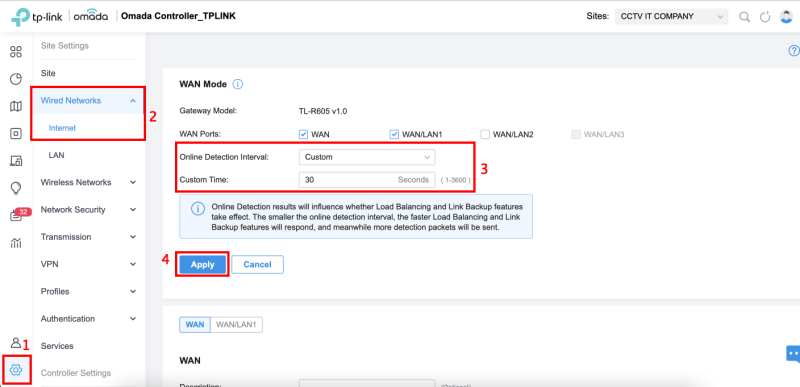Switch to the WAN tab
The image size is (800, 387).
(x=195, y=324)
